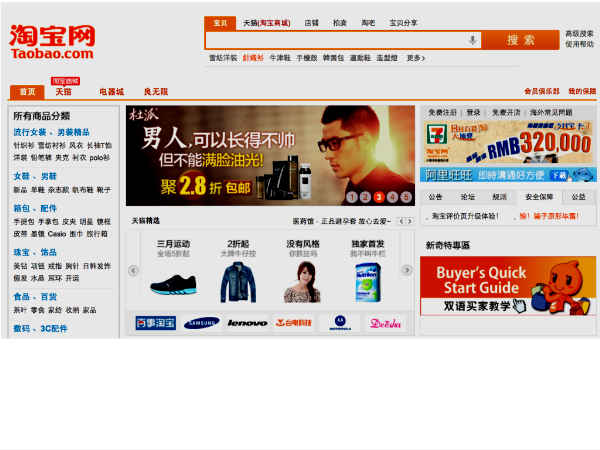The image size is (600, 450).
Task: Click the red hot keyword under search box
Action: tap(253, 58)
